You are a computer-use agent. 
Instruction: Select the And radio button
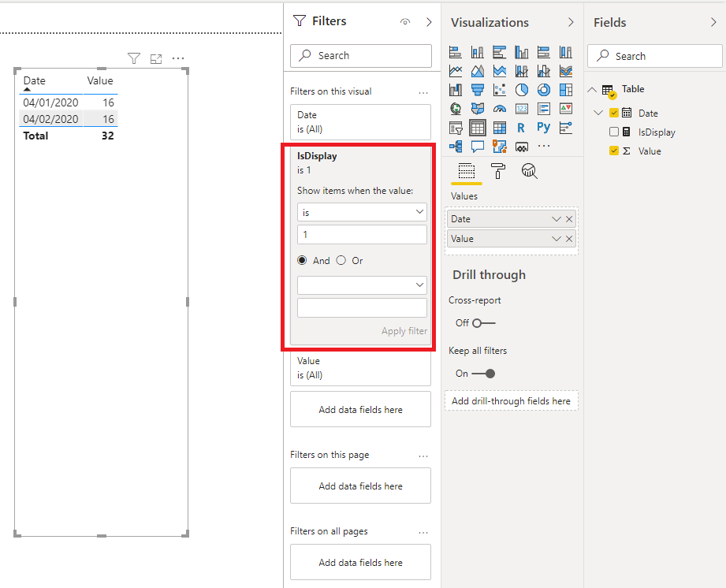302,260
